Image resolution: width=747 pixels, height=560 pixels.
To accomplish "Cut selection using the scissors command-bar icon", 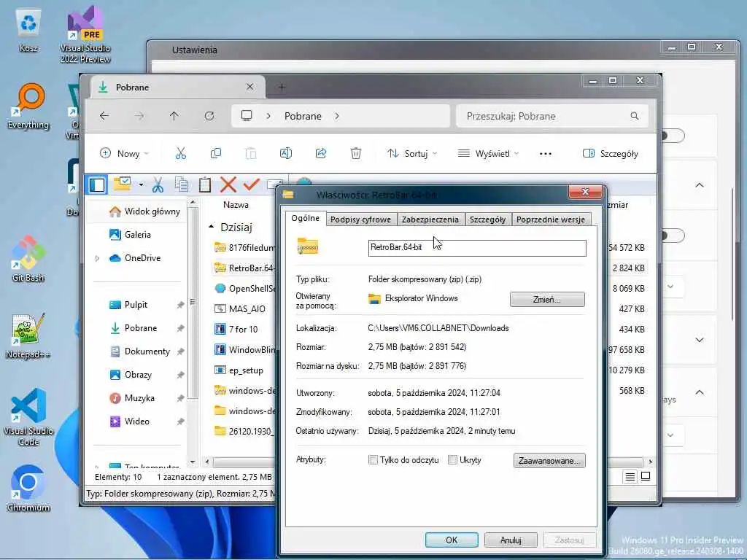I will point(181,153).
